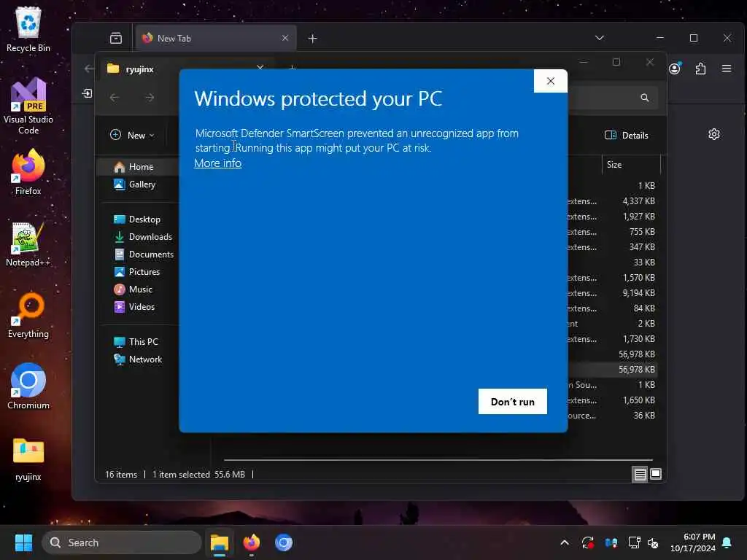Select the 1,730 KB file row
The image size is (747, 560).
tap(614, 338)
